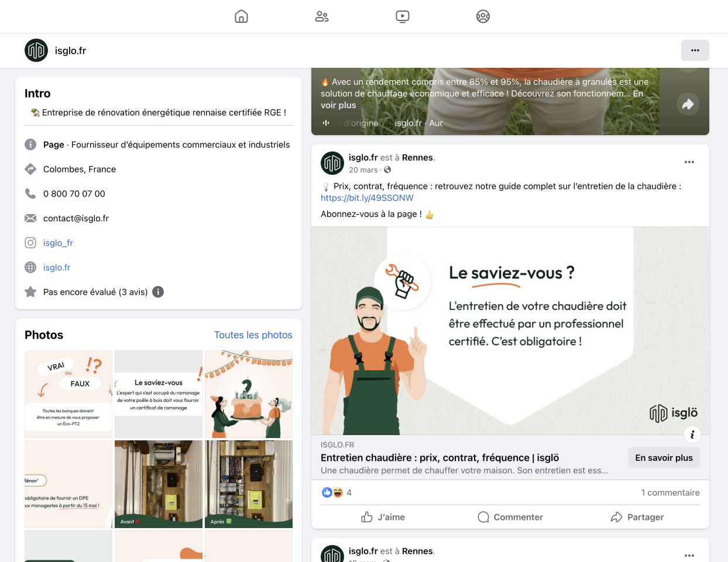This screenshot has width=728, height=562.
Task: Open the VRAI ou FAUX photo thumbnail
Action: point(68,394)
